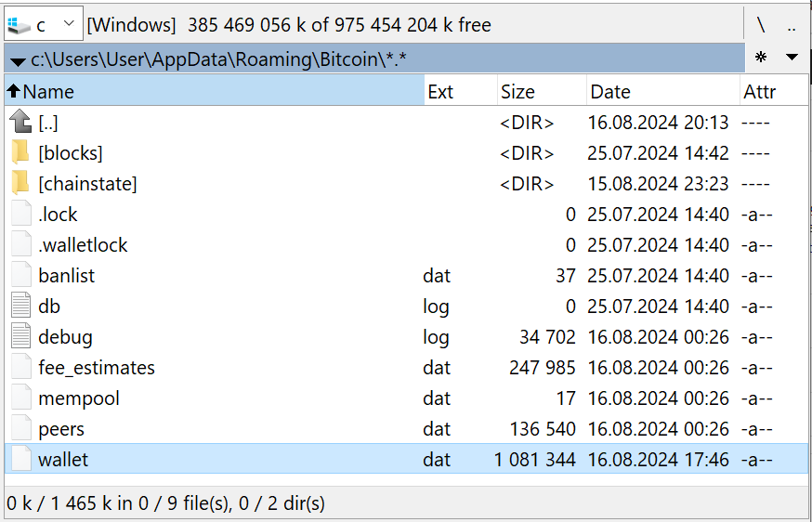Click the current path c:\Users\User\AppData\Roaming\Bitcoin
This screenshot has height=522, width=812.
coord(218,59)
